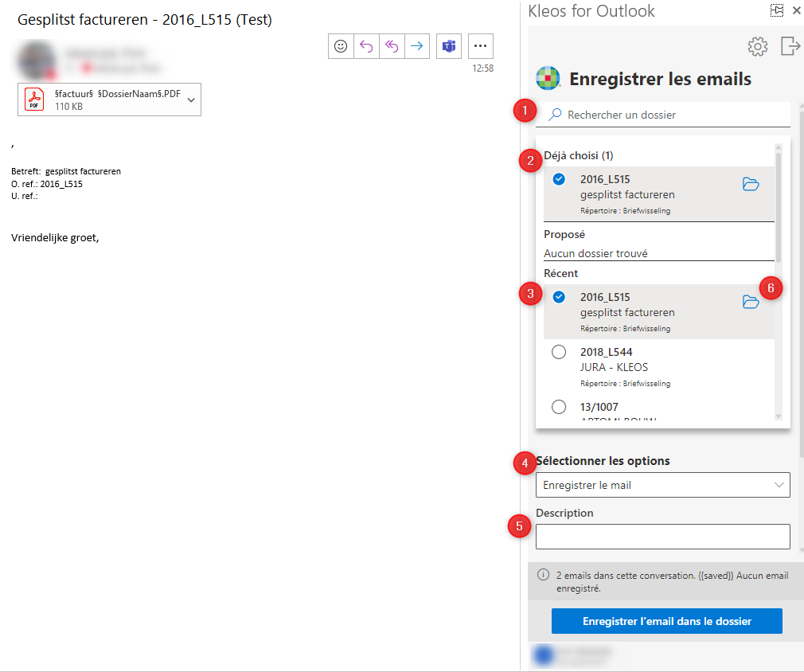Open the emoji reactions picker
This screenshot has height=672, width=804.
[341, 46]
